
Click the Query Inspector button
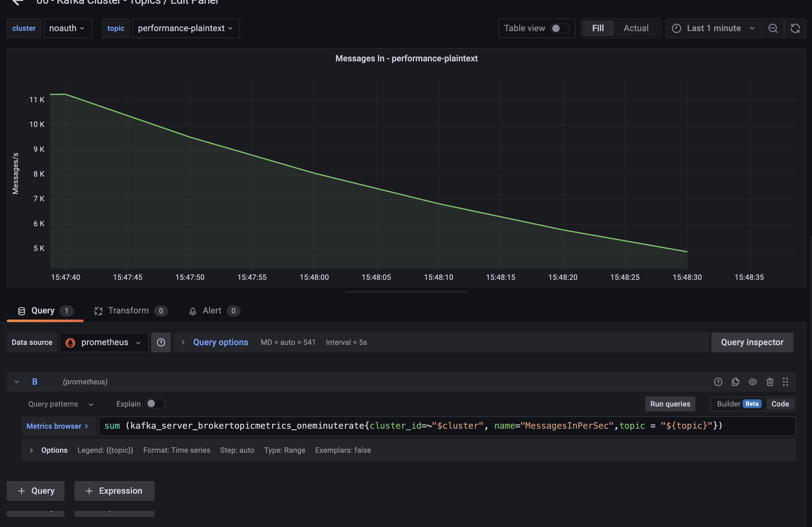point(752,342)
